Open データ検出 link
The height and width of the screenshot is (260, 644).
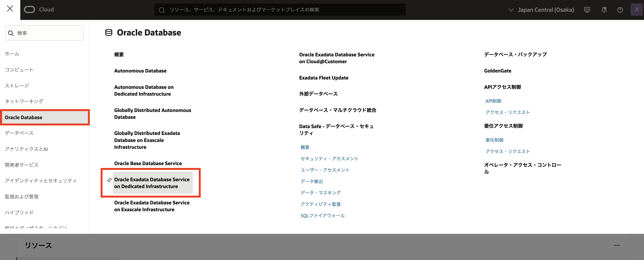pyautogui.click(x=312, y=181)
